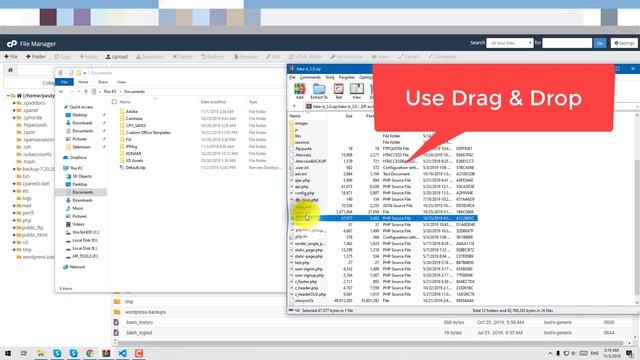Click the WinRAR Extract To toolbar icon
This screenshot has width=640, height=360.
coord(319,91)
